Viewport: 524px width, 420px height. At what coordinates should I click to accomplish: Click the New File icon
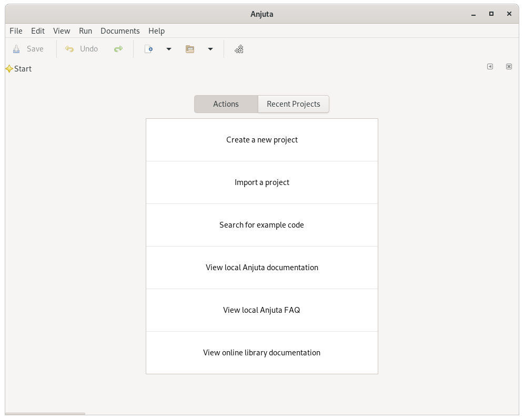(149, 49)
